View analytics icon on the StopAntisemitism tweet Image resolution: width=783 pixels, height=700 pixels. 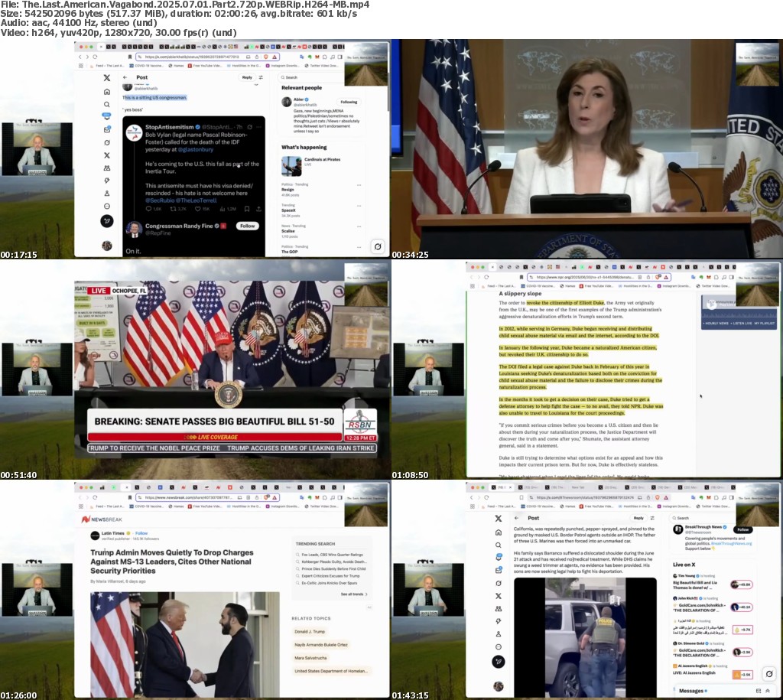coord(223,209)
